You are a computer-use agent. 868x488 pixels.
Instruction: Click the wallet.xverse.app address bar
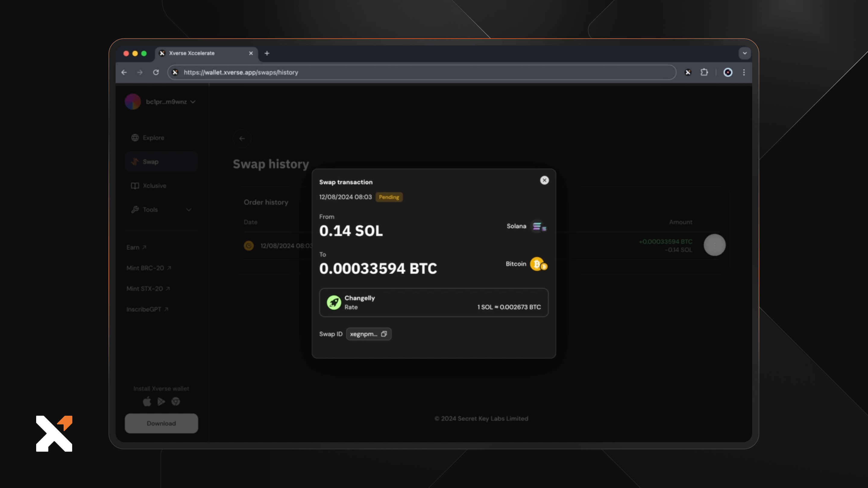point(422,72)
